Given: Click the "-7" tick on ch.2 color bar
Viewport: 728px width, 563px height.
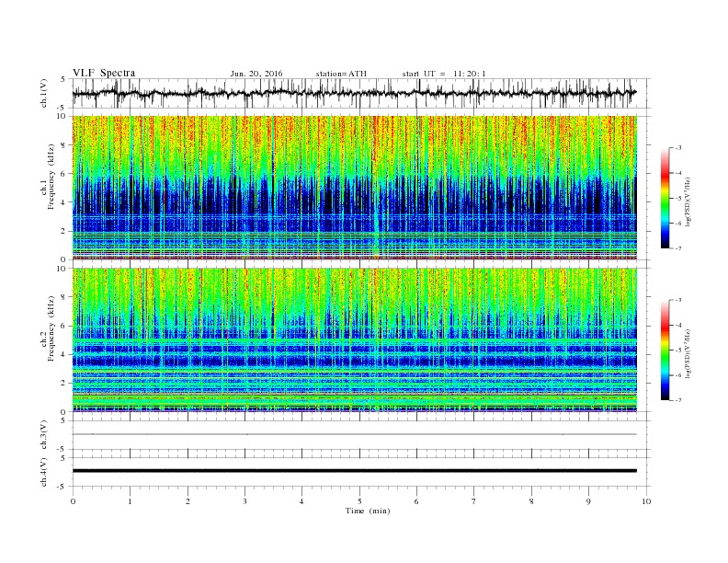Looking at the screenshot, I should (x=678, y=400).
